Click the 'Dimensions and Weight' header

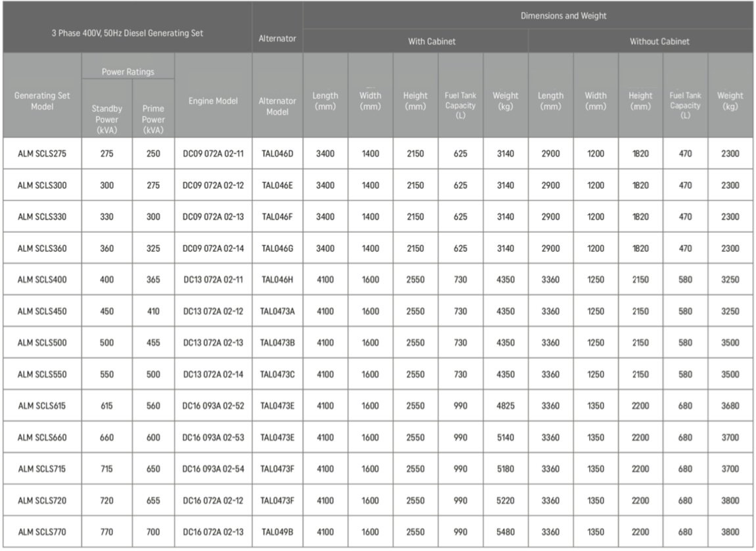[563, 16]
